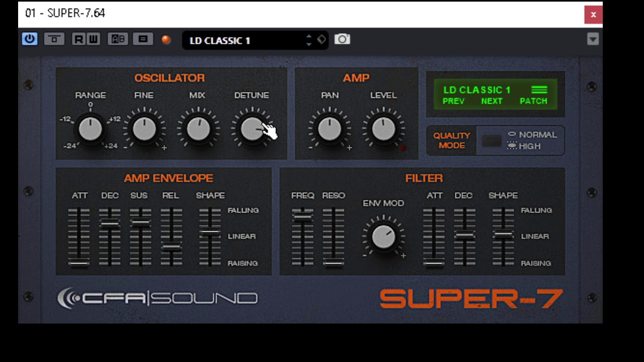Click the PREV patch button
Image resolution: width=644 pixels, height=362 pixels.
453,101
